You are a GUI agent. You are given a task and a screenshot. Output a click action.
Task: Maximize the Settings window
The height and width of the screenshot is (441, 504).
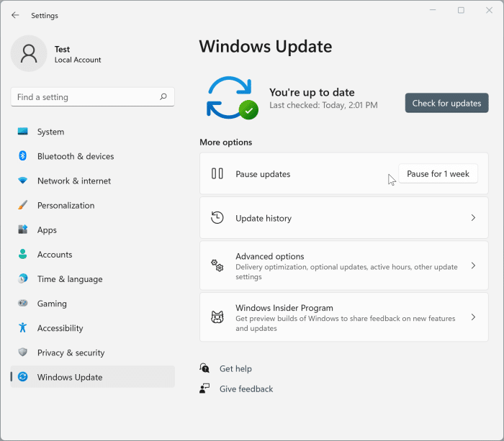[x=461, y=10]
